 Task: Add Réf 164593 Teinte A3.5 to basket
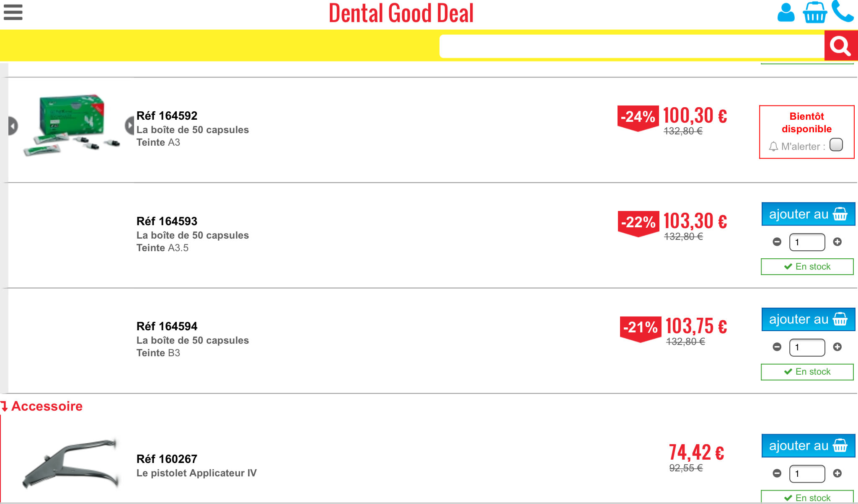tap(808, 214)
